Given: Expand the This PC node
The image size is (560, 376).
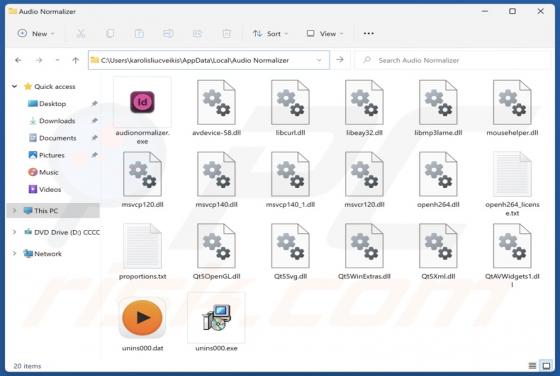Looking at the screenshot, I should (15, 211).
